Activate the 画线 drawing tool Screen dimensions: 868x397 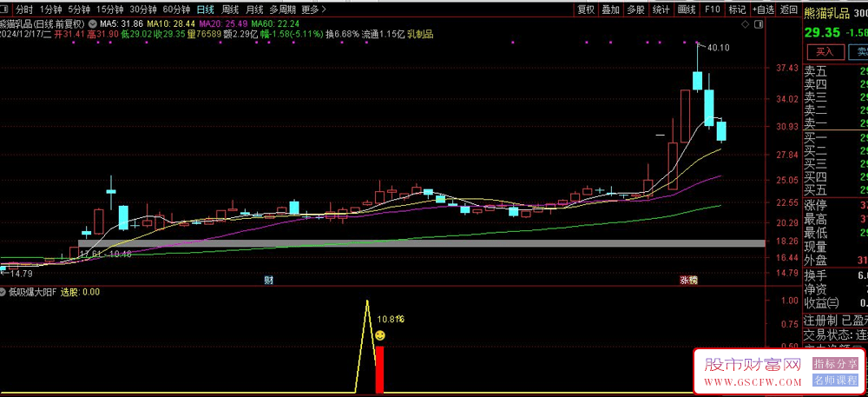687,10
